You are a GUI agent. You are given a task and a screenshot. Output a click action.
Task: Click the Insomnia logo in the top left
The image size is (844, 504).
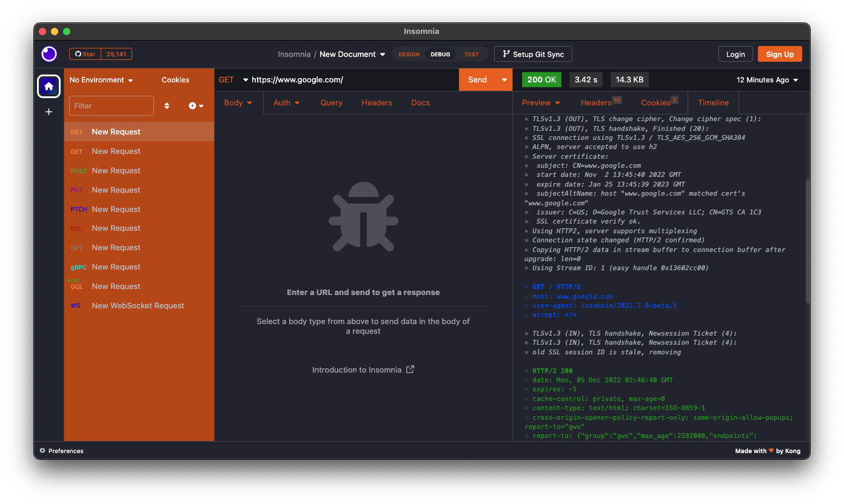point(49,54)
